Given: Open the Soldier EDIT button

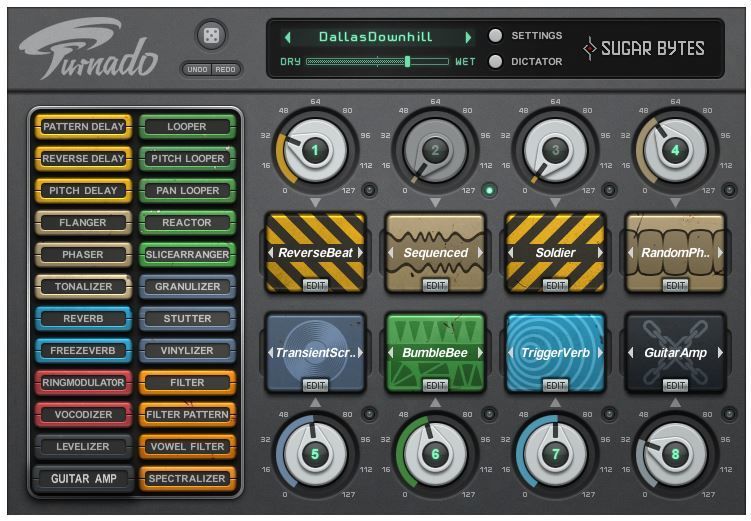Looking at the screenshot, I should pyautogui.click(x=556, y=285).
